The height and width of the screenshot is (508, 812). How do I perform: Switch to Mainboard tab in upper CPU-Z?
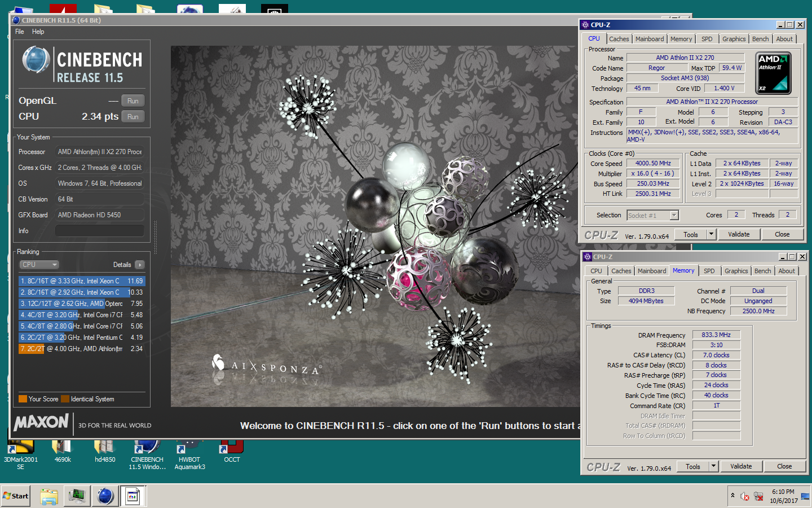(x=650, y=39)
